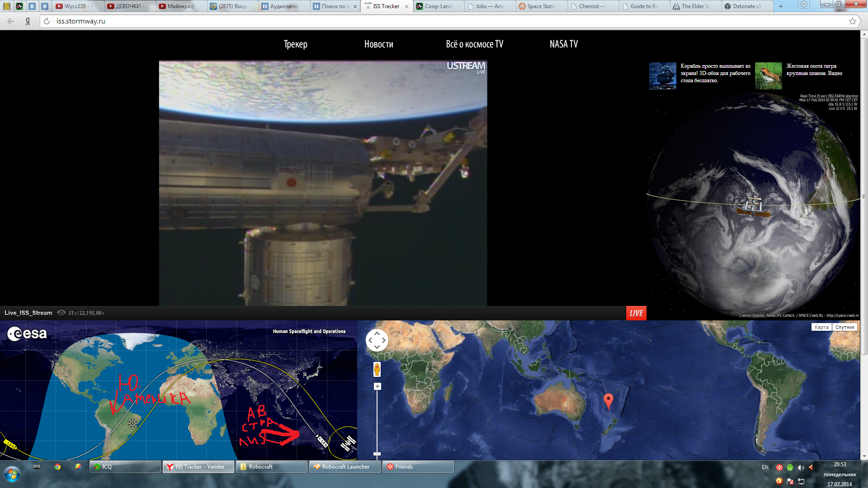
Task: Open browser settings via the gear icon
Action: [804, 4]
